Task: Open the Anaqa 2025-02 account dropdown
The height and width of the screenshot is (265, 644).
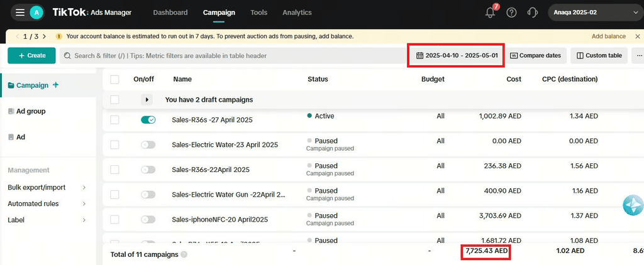Action: pyautogui.click(x=593, y=13)
